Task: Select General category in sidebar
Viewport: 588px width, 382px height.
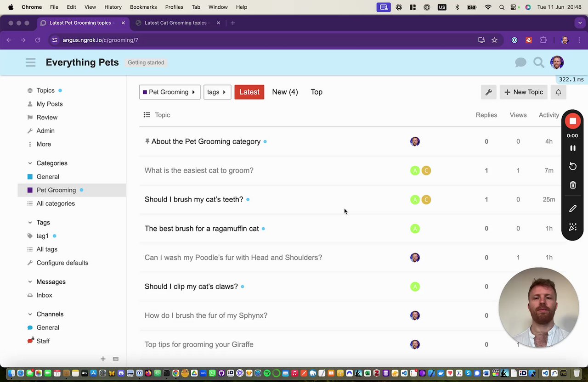Action: click(48, 177)
